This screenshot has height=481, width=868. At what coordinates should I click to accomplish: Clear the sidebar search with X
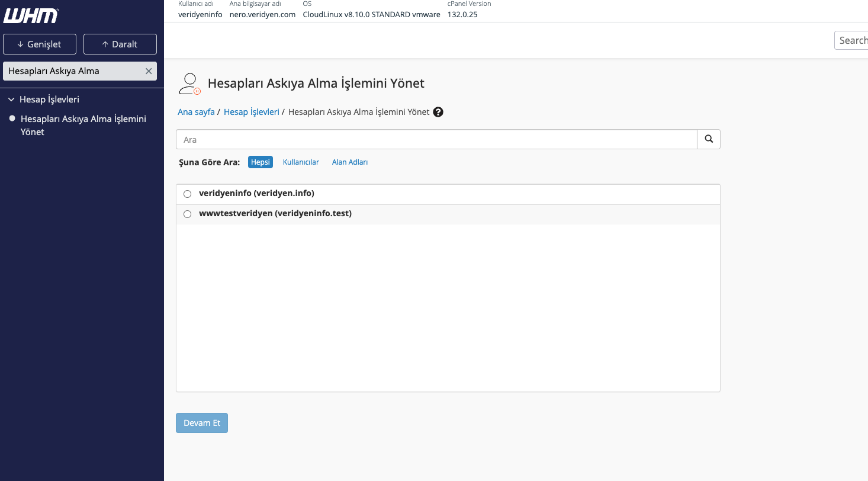pyautogui.click(x=149, y=71)
